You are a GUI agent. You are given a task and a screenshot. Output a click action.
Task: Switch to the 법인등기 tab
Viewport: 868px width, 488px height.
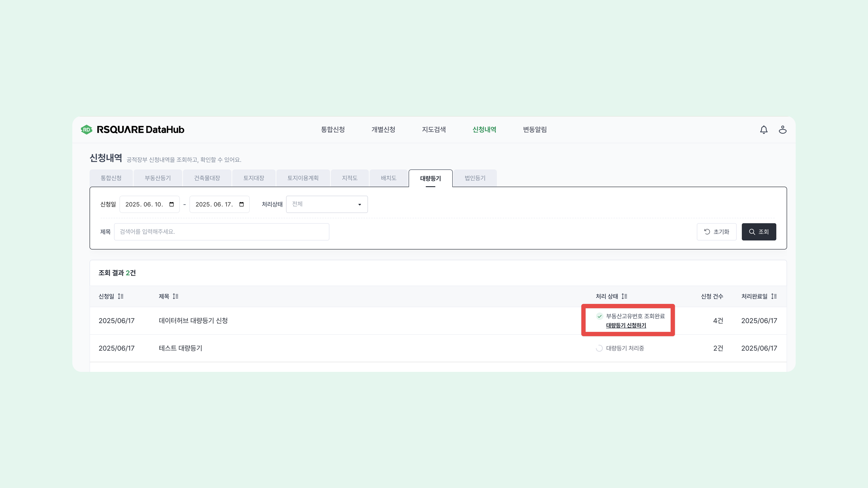[x=475, y=178]
